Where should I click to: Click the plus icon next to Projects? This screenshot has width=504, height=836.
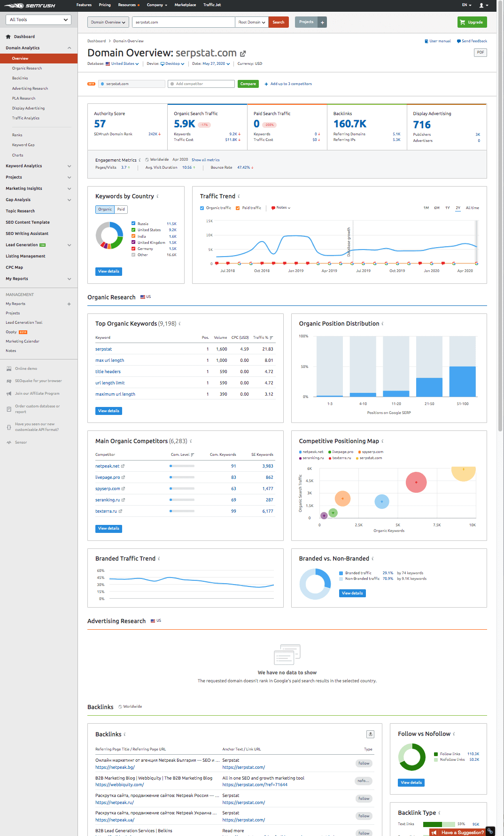[x=322, y=22]
